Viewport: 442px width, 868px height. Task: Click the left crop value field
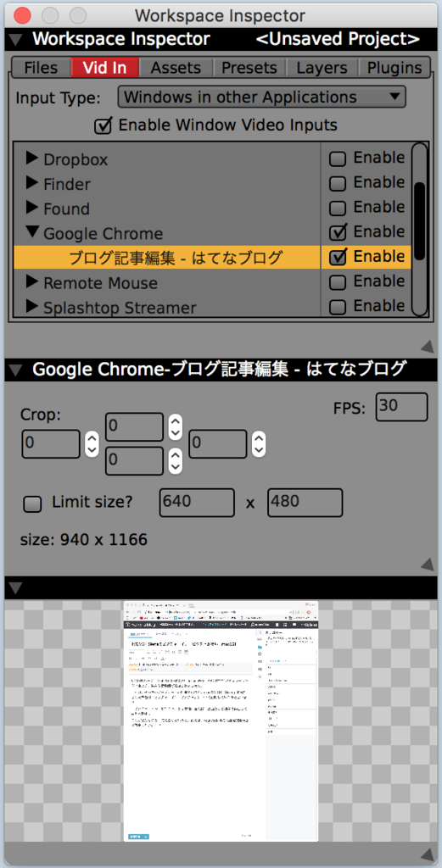coord(51,444)
